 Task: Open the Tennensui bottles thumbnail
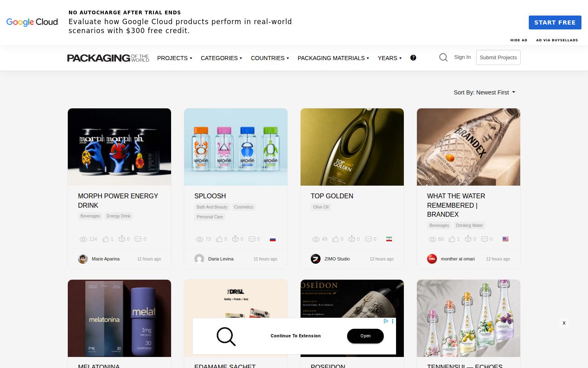pyautogui.click(x=468, y=318)
